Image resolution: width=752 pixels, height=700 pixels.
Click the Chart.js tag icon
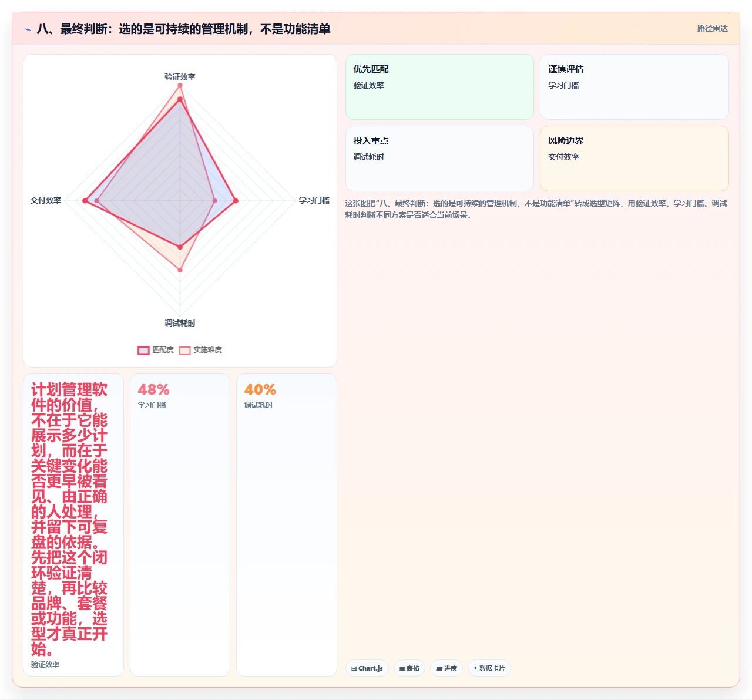pyautogui.click(x=354, y=668)
